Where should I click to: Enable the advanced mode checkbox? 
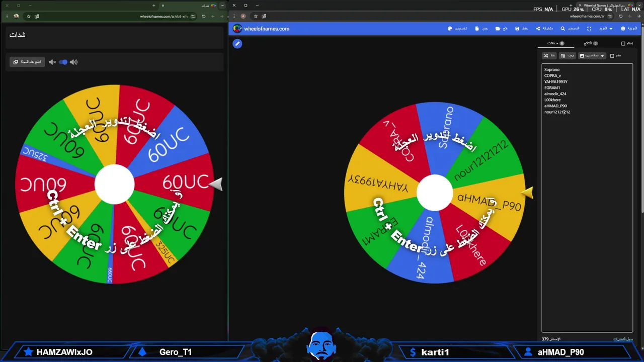[x=612, y=56]
